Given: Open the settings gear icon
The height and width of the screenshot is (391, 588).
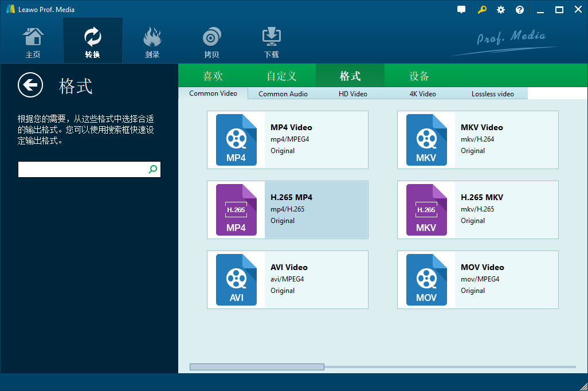Looking at the screenshot, I should click(x=501, y=10).
